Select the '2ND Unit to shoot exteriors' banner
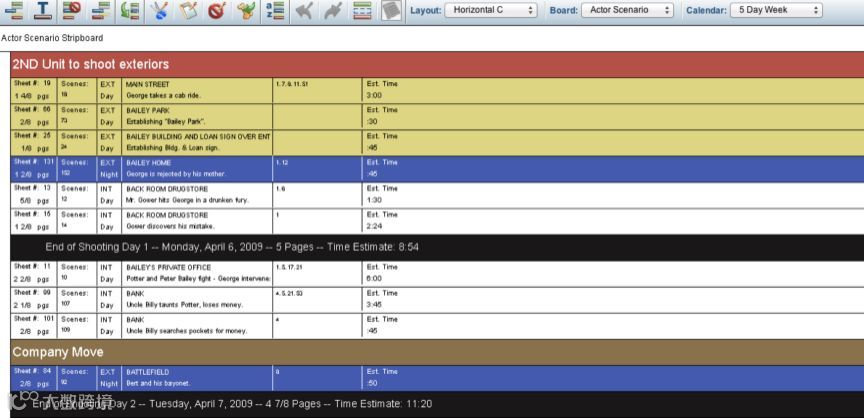The image size is (864, 418). tap(437, 64)
